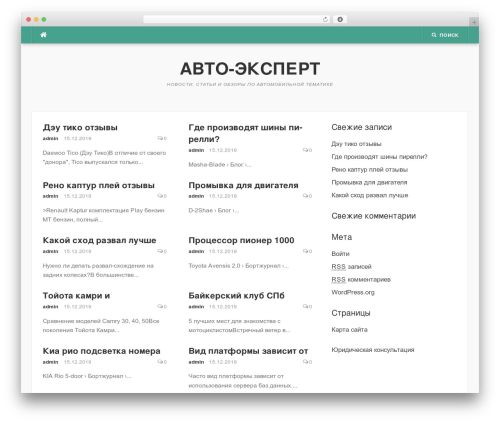
Task: Open article Вид платформы зависит от
Action: point(248,351)
